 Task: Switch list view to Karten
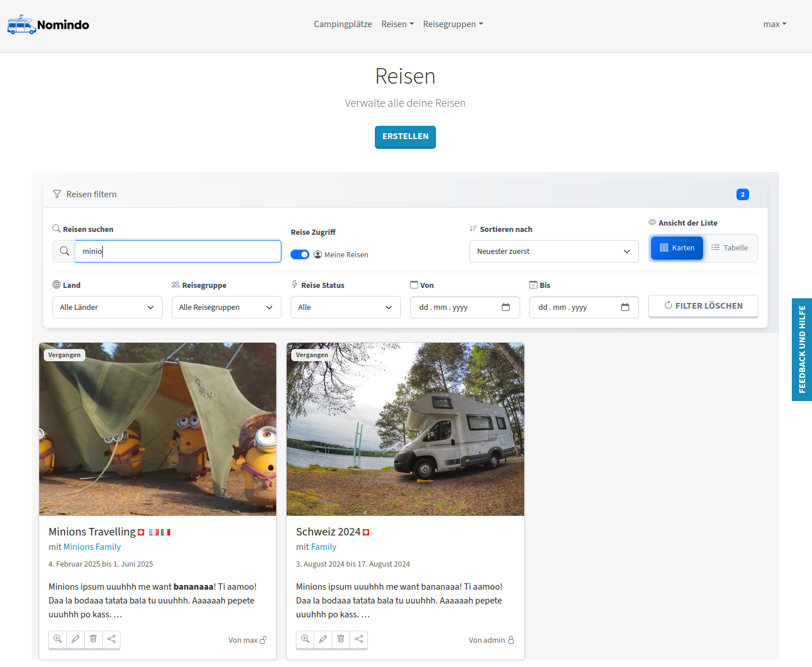tap(677, 248)
